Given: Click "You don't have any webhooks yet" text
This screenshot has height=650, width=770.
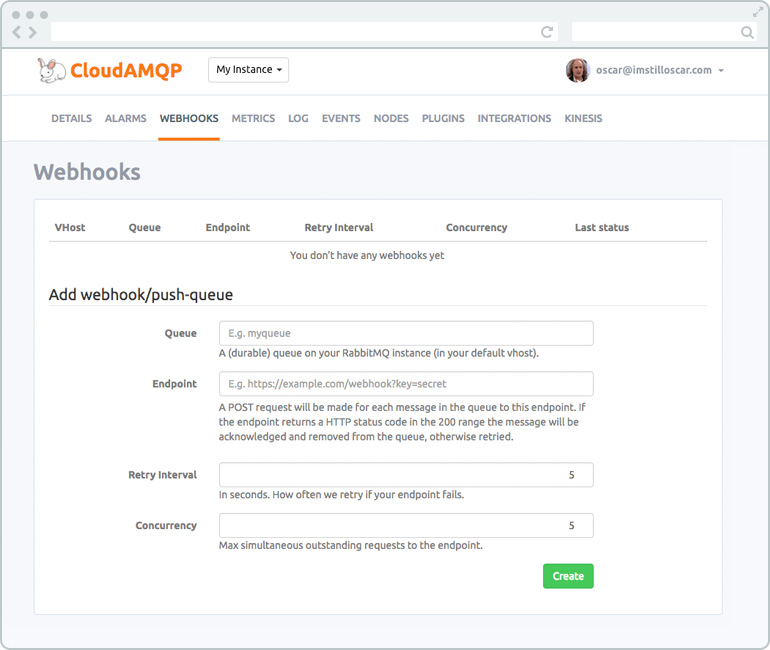Looking at the screenshot, I should tap(367, 255).
